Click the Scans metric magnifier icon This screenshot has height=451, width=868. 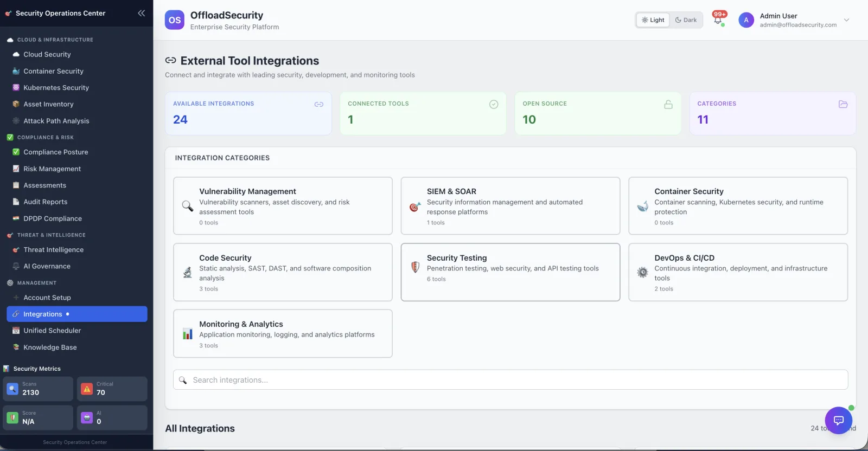(x=12, y=389)
